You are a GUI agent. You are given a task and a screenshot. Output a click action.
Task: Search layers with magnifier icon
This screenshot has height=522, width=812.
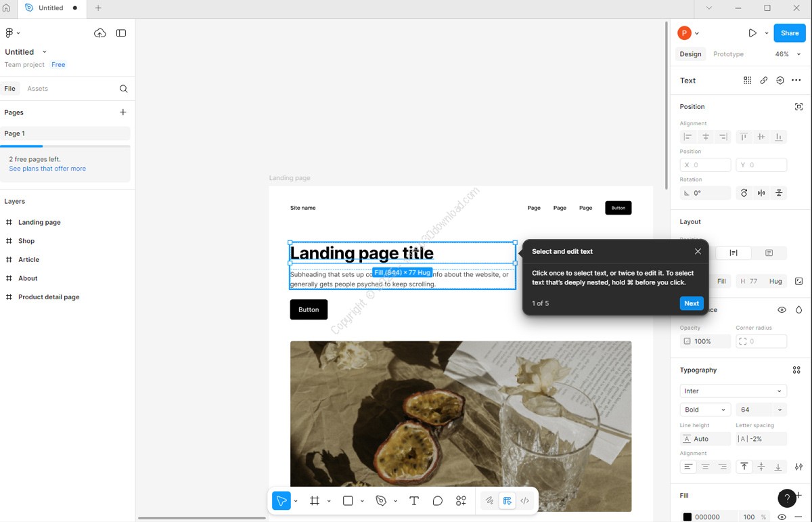tap(123, 89)
